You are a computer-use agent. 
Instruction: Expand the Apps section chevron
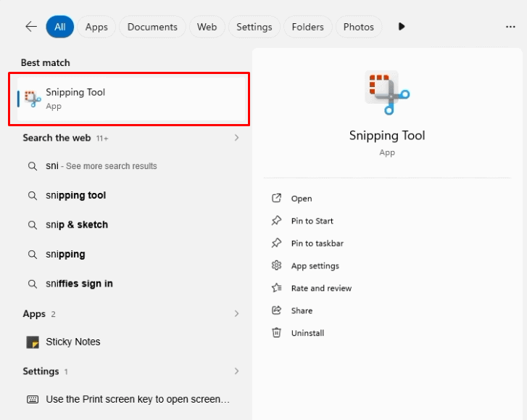tap(236, 314)
